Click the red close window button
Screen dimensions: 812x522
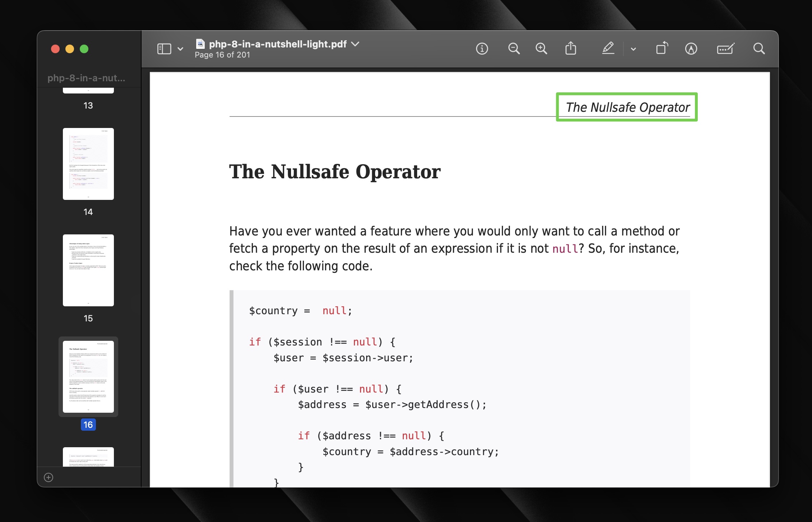click(55, 49)
